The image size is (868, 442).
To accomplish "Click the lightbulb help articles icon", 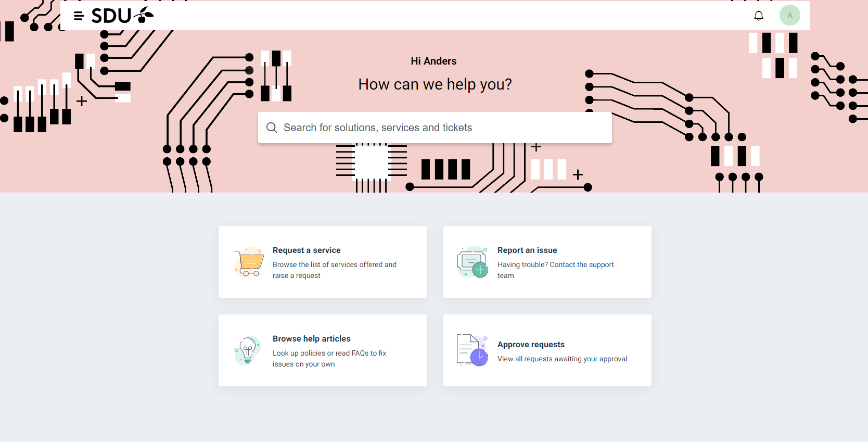I will point(248,350).
